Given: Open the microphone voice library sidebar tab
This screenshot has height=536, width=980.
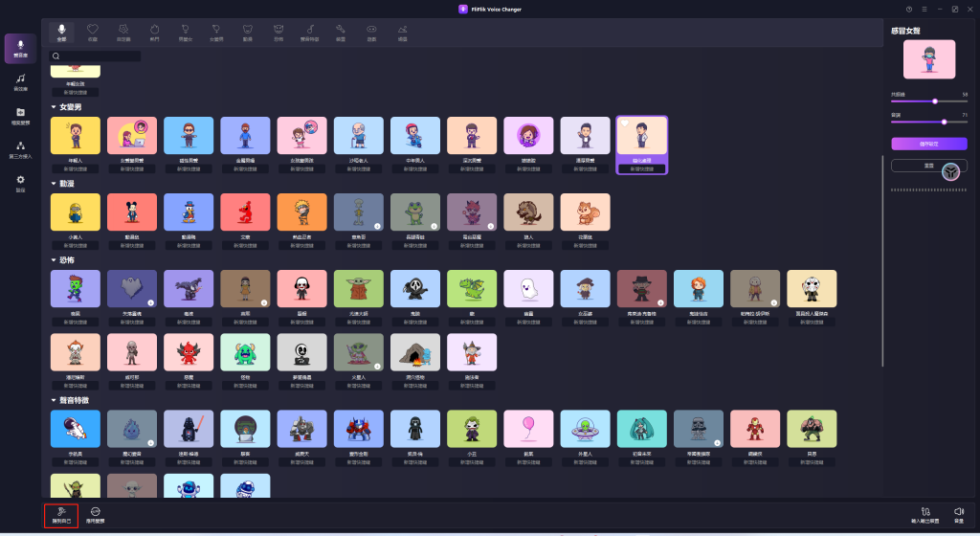Looking at the screenshot, I should 21,49.
